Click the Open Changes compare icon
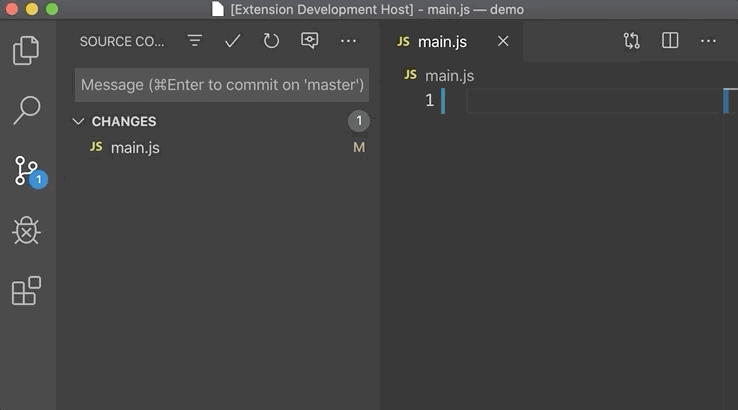 pyautogui.click(x=631, y=41)
